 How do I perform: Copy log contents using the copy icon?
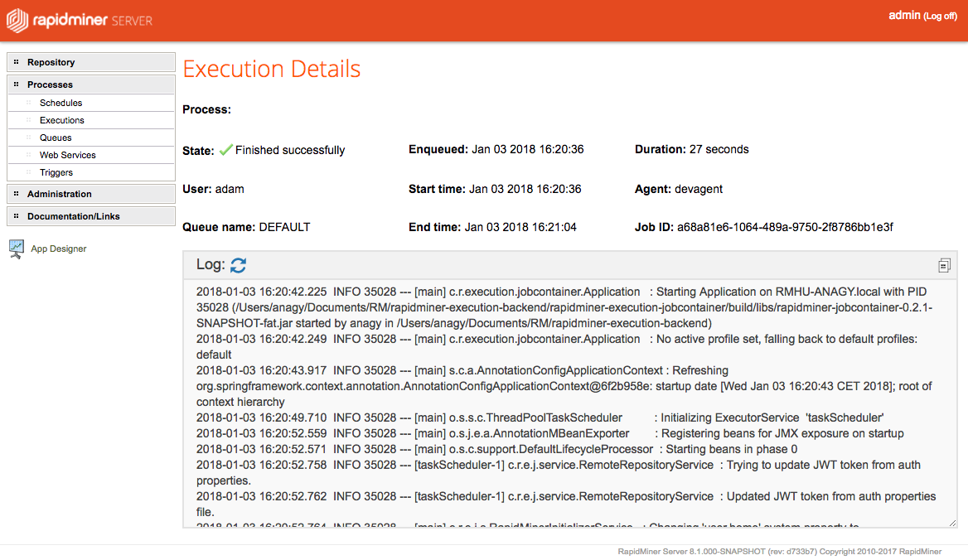(944, 265)
